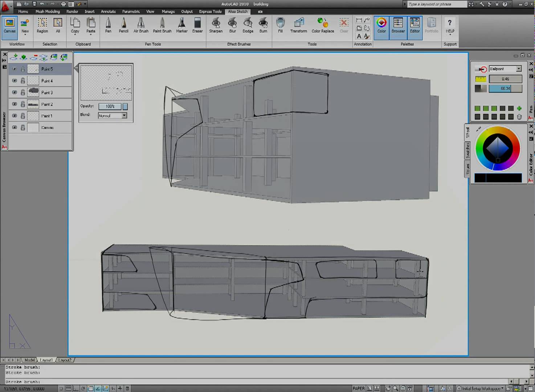Screen dimensions: 535x392
Task: Select the Burn effect brush
Action: [x=263, y=26]
